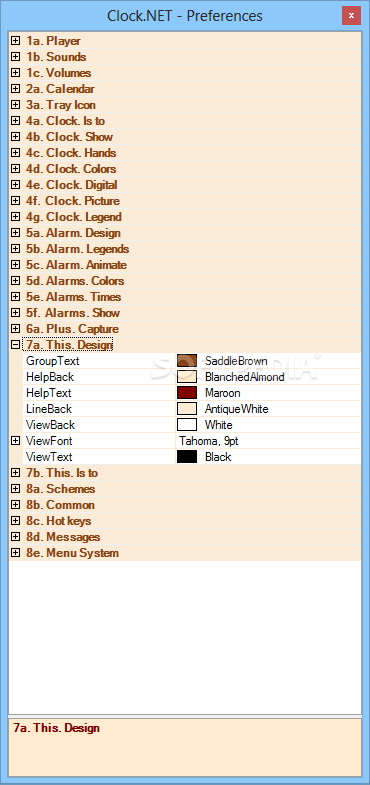Viewport: 370px width, 785px height.
Task: Click the SaddleBrown value text
Action: (236, 361)
